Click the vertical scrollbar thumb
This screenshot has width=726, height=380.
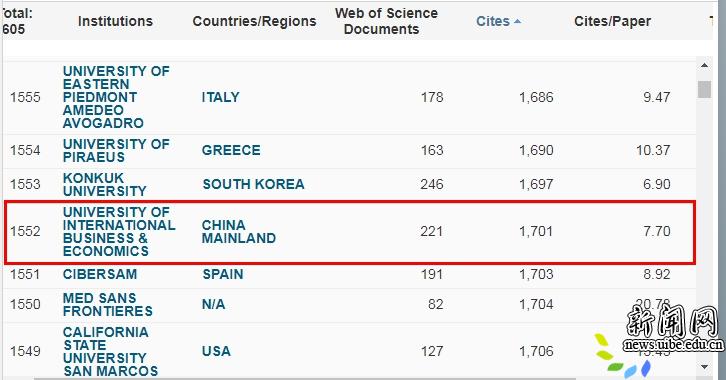point(704,89)
